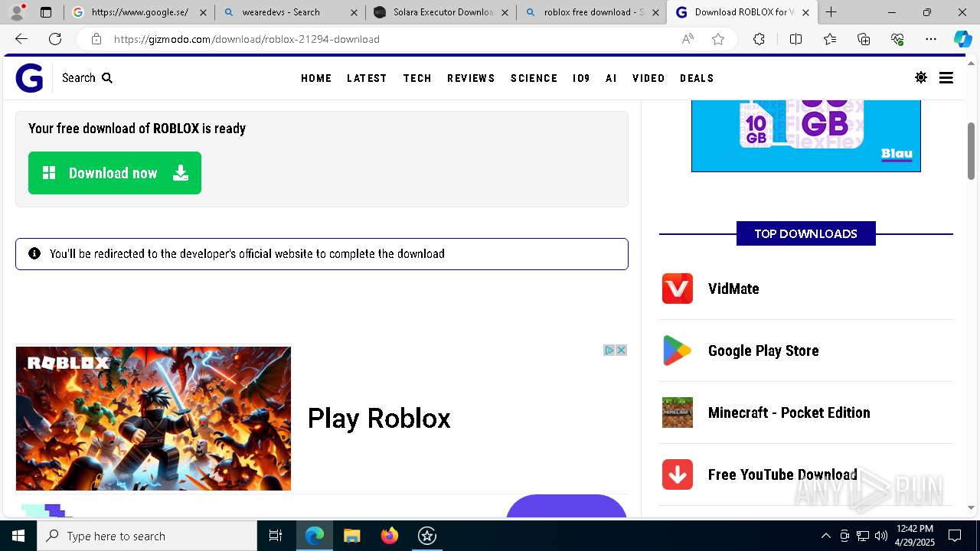Open Browser essentials heart icon
Image resolution: width=980 pixels, height=551 pixels.
coord(897,39)
